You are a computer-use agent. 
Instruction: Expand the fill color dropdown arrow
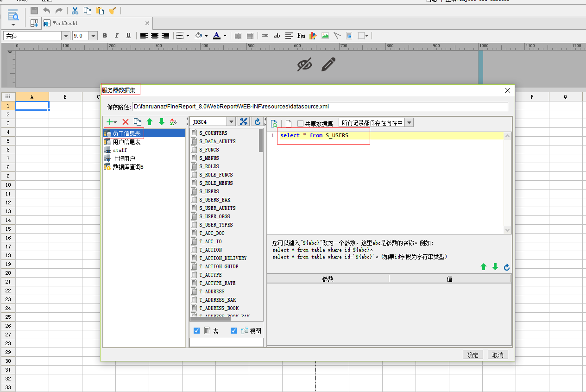coord(206,36)
